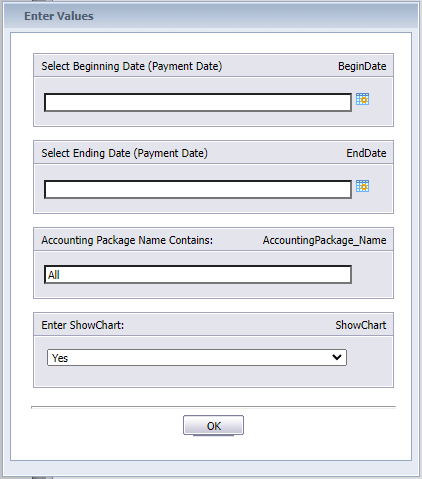The width and height of the screenshot is (422, 479).
Task: Click the Ending Date input field
Action: click(x=198, y=189)
